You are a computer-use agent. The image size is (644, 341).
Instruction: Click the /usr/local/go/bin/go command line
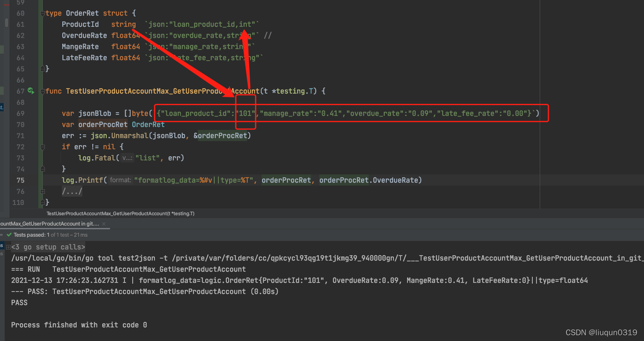coord(328,258)
